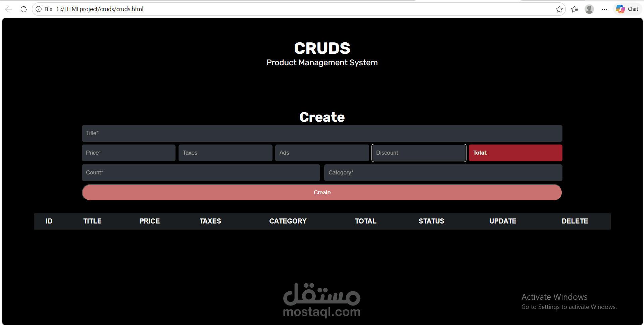
Task: Click the Create button
Action: (322, 192)
